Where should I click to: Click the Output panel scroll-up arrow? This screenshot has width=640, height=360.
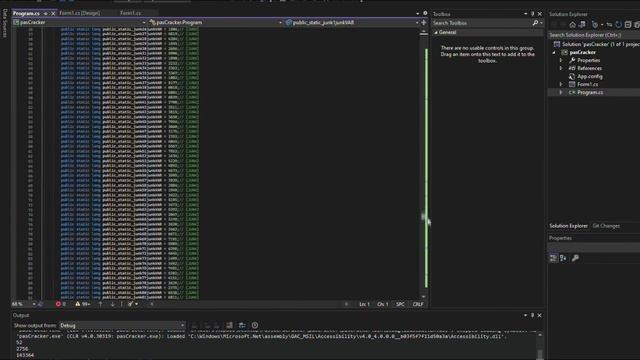(x=540, y=335)
